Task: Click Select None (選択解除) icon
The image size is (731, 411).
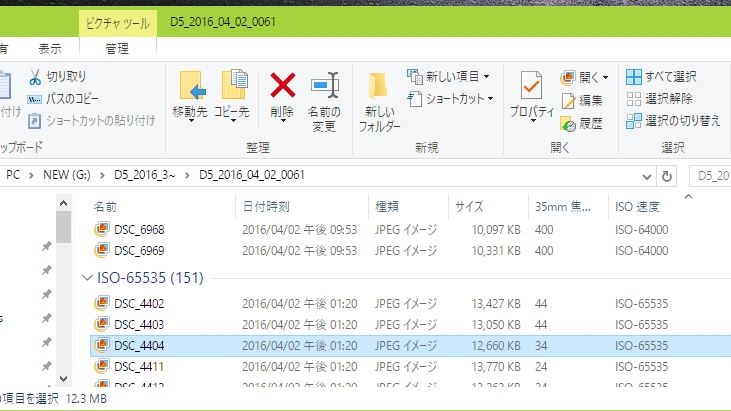Action: (634, 99)
